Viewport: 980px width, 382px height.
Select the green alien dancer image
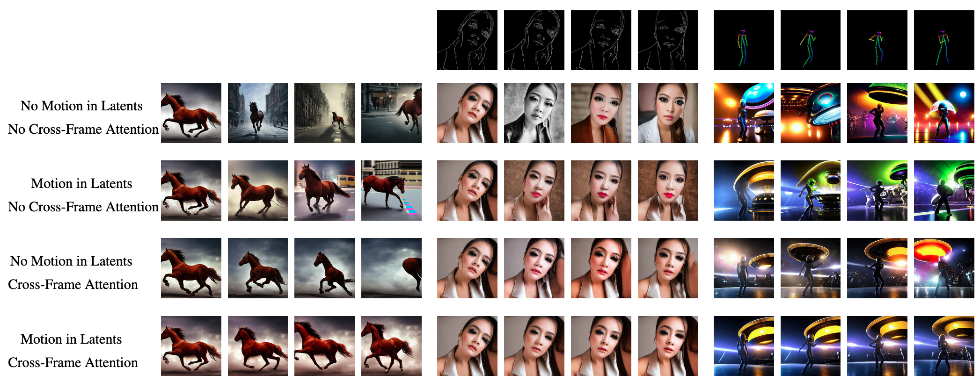pos(811,190)
